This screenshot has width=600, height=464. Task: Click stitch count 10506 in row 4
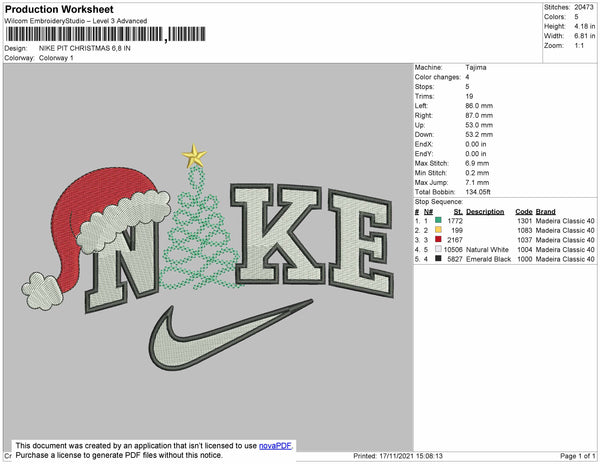click(x=453, y=249)
